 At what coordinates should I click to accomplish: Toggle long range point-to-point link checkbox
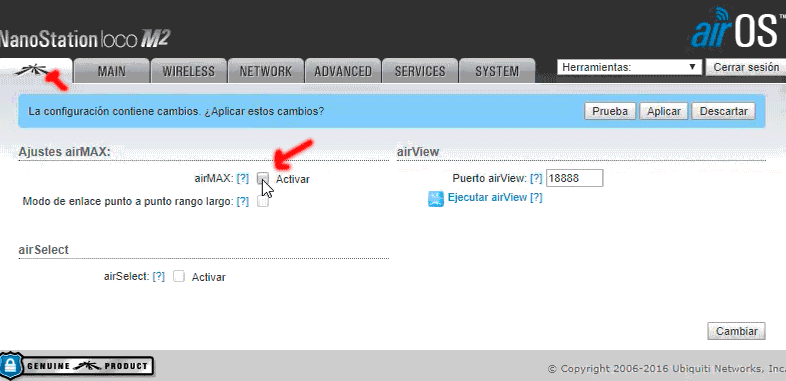(263, 202)
